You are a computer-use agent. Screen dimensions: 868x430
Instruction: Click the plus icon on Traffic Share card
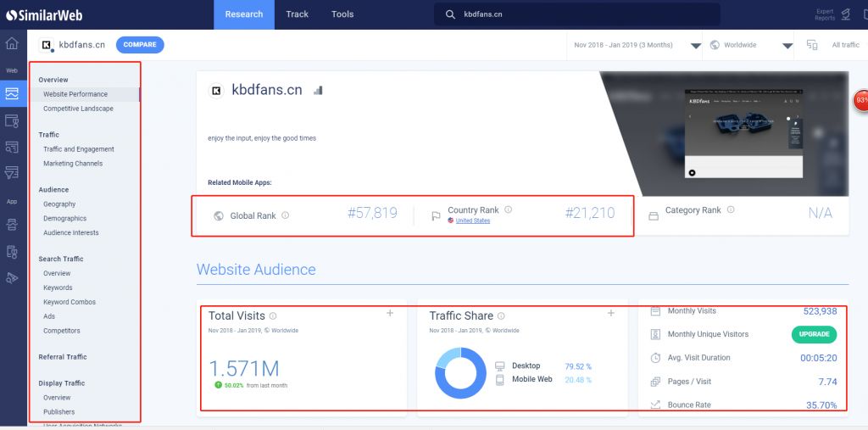(610, 314)
